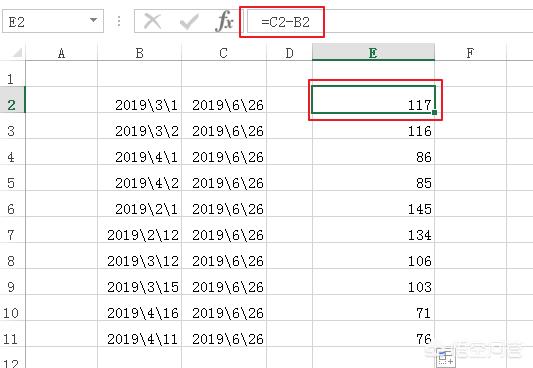This screenshot has width=533, height=368.
Task: Click cell C11 containing 2019\6\26
Action: 224,334
